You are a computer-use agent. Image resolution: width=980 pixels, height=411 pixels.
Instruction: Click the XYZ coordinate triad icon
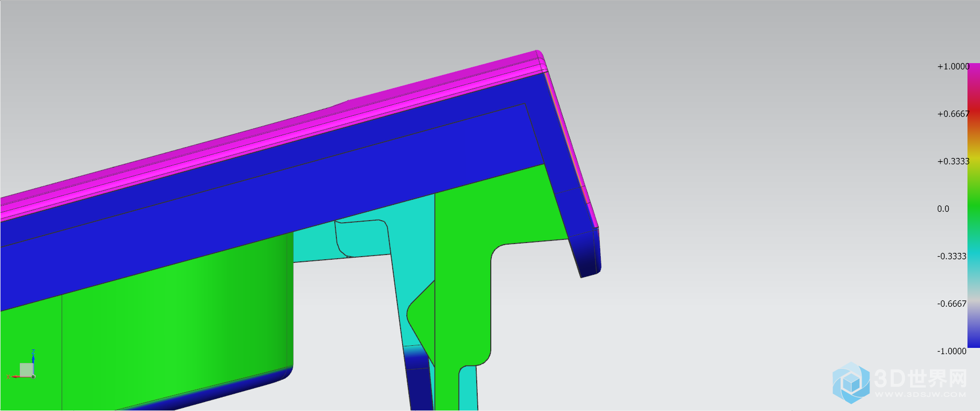21,365
